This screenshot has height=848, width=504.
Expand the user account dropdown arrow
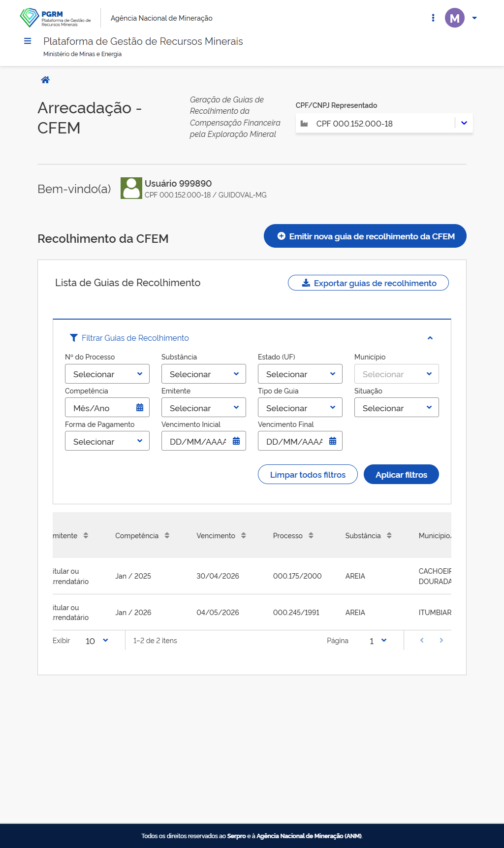tap(474, 18)
